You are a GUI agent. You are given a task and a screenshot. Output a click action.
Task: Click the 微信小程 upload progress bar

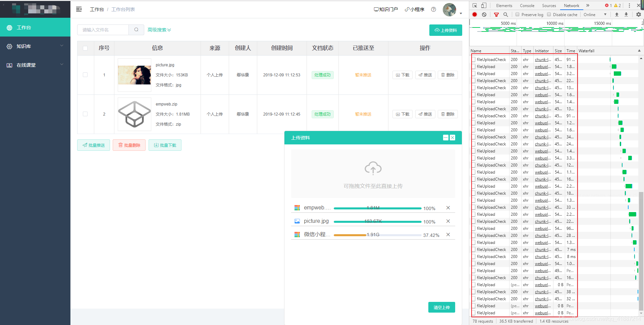(377, 235)
